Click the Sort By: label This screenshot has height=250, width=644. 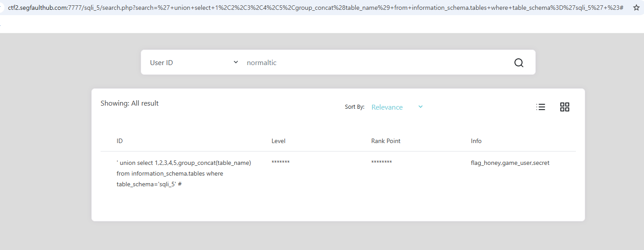tap(355, 107)
